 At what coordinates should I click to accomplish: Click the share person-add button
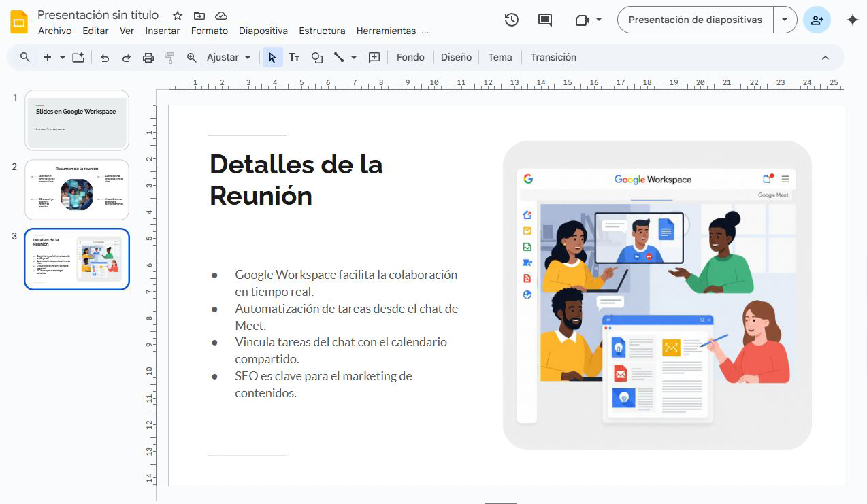point(817,20)
